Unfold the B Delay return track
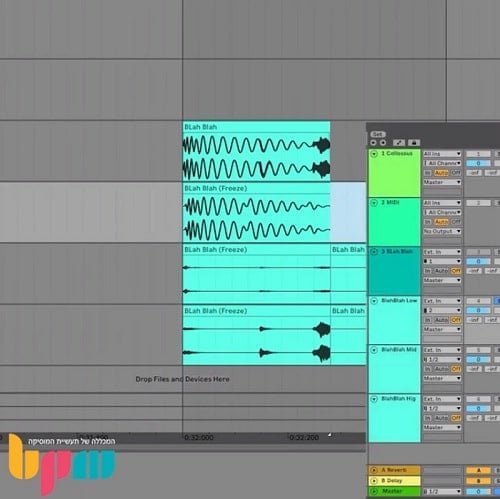Screen dimensions: 500x499 click(374, 481)
